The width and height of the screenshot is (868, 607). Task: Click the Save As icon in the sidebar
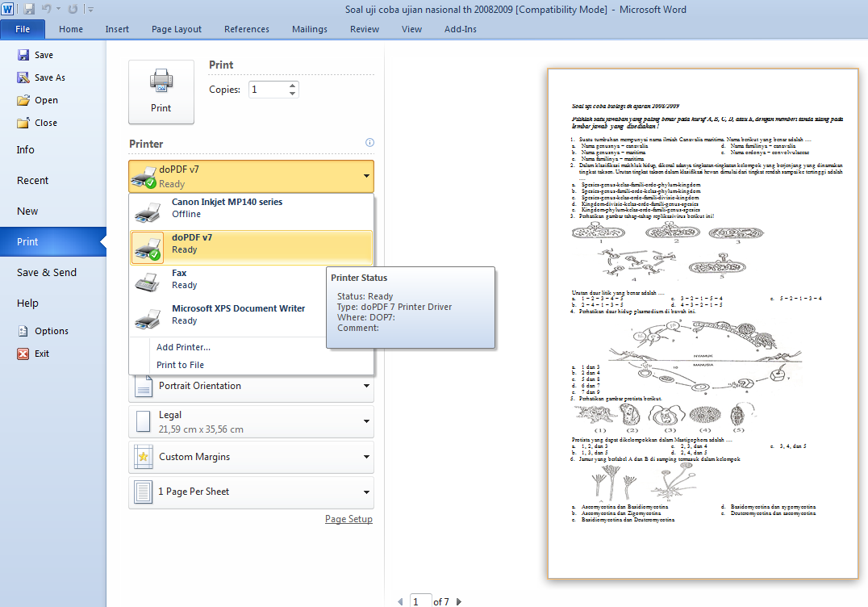click(x=23, y=77)
